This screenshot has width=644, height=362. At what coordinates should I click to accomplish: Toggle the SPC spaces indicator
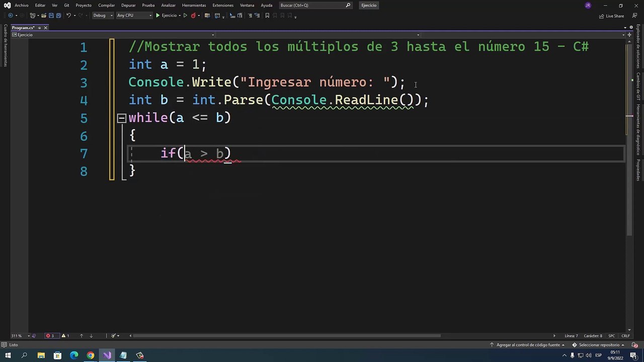612,336
